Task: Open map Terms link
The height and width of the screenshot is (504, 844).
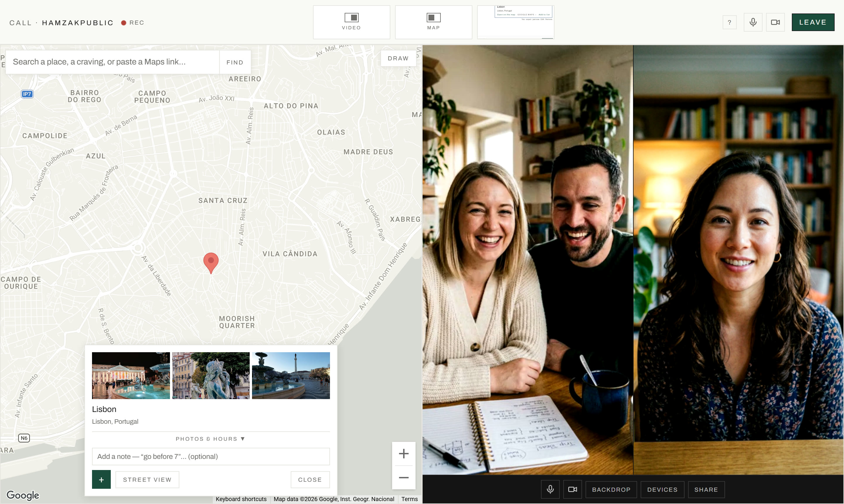Action: point(409,499)
